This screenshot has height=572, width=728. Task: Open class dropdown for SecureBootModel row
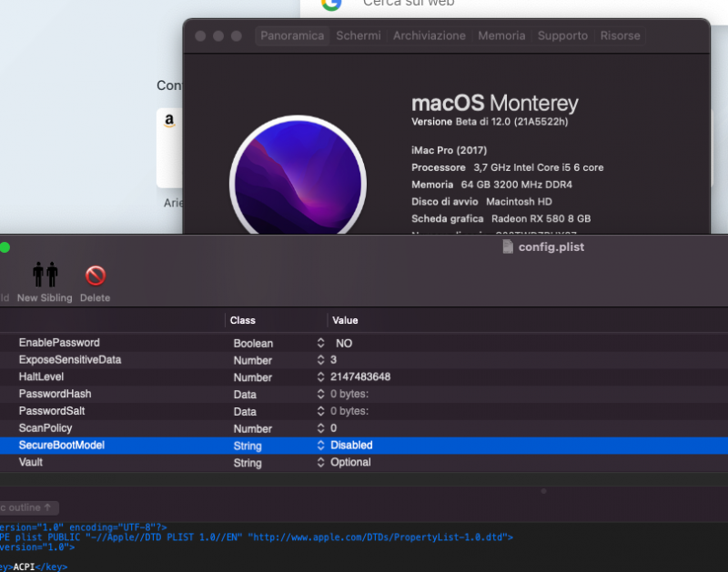[320, 446]
